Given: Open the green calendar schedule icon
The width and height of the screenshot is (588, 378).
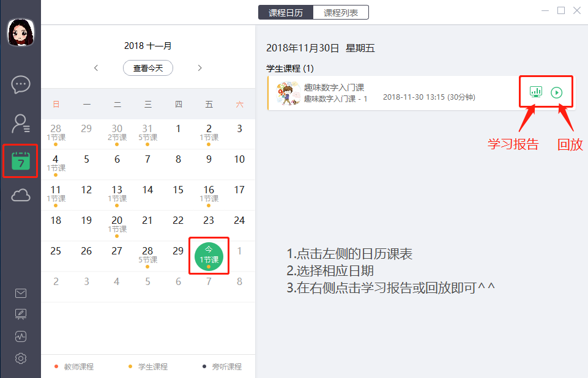Looking at the screenshot, I should pyautogui.click(x=21, y=161).
